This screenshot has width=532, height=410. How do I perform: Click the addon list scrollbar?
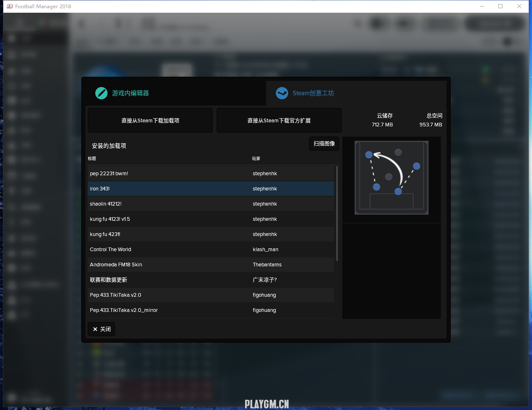[x=337, y=213]
